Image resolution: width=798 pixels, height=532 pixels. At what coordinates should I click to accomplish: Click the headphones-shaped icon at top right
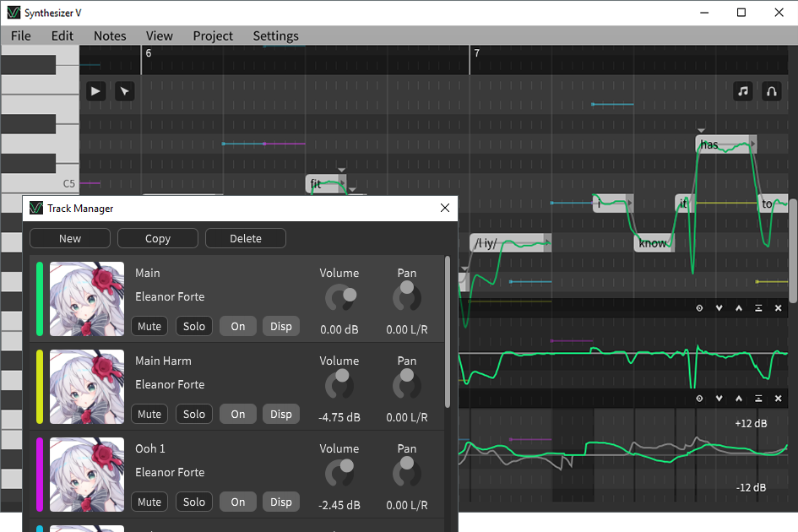coord(772,91)
